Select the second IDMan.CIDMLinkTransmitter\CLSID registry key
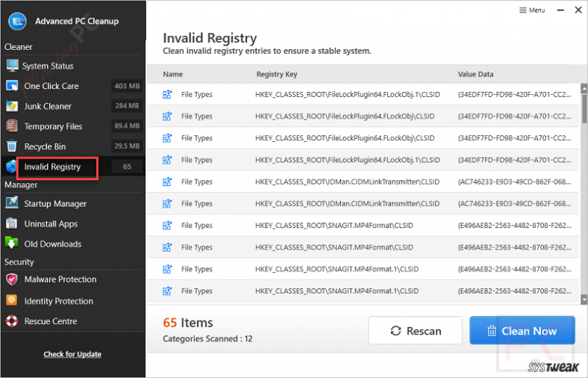Viewport: 588px width, 378px height. [347, 203]
